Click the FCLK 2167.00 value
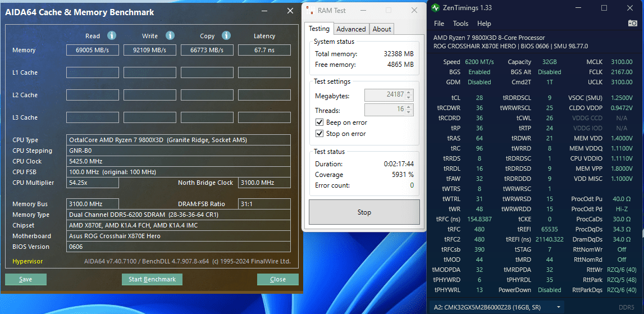This screenshot has width=644, height=314. [622, 72]
